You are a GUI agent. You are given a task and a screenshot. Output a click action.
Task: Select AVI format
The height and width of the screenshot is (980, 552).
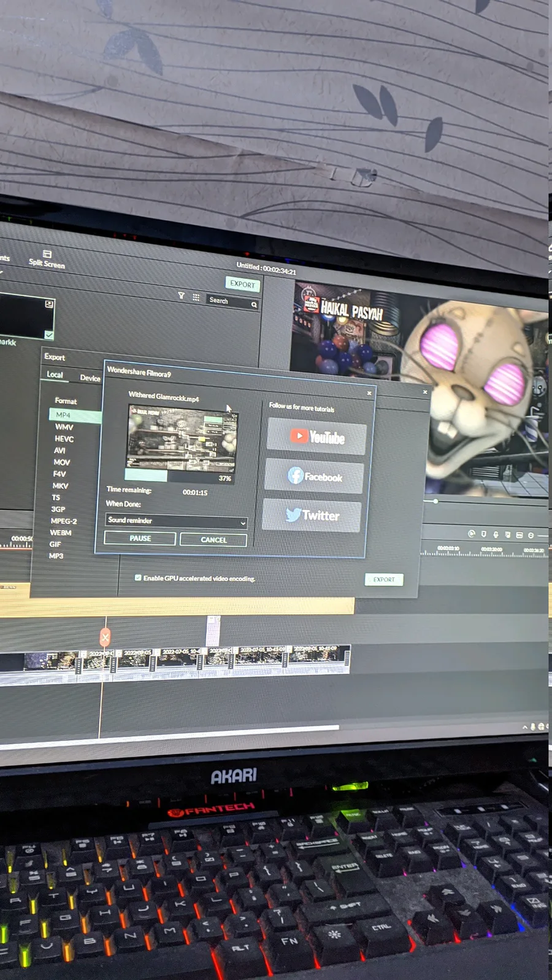59,450
